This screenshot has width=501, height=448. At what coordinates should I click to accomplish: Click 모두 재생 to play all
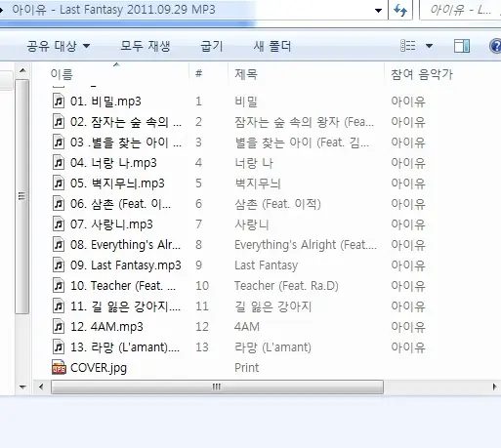[146, 46]
